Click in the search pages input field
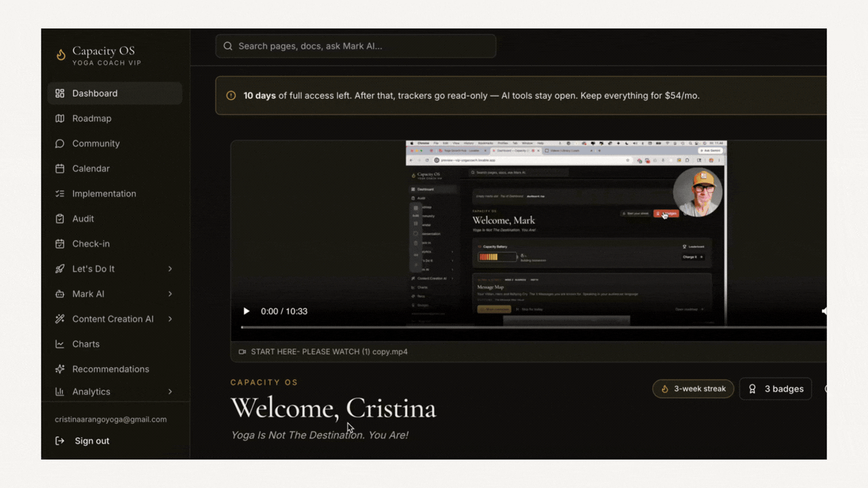868x488 pixels. (356, 46)
